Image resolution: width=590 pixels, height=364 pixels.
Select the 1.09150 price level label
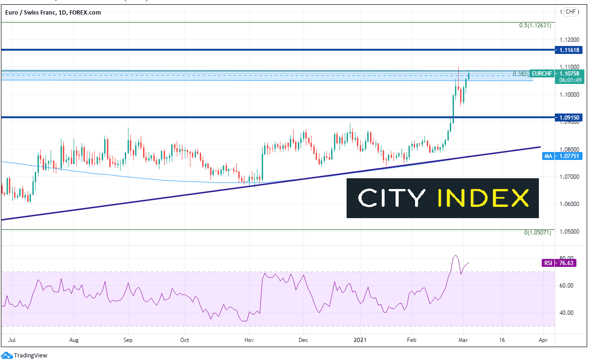[x=568, y=117]
